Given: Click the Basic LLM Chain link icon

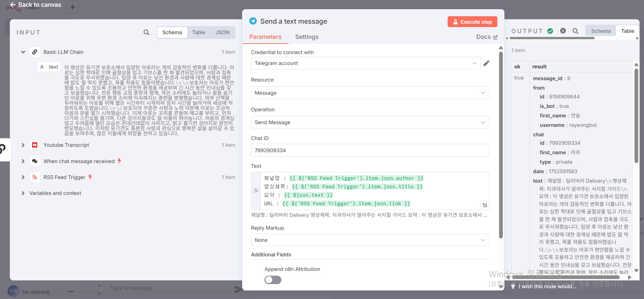Looking at the screenshot, I should (35, 52).
